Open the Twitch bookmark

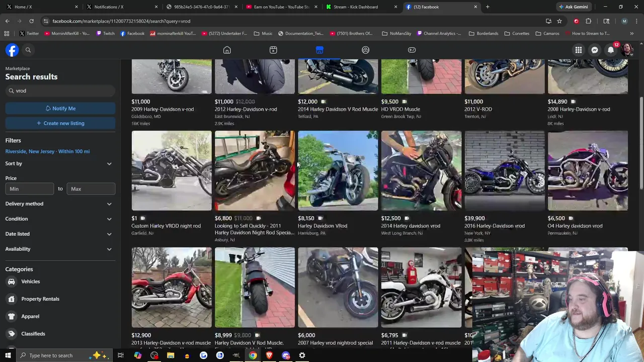(105, 33)
